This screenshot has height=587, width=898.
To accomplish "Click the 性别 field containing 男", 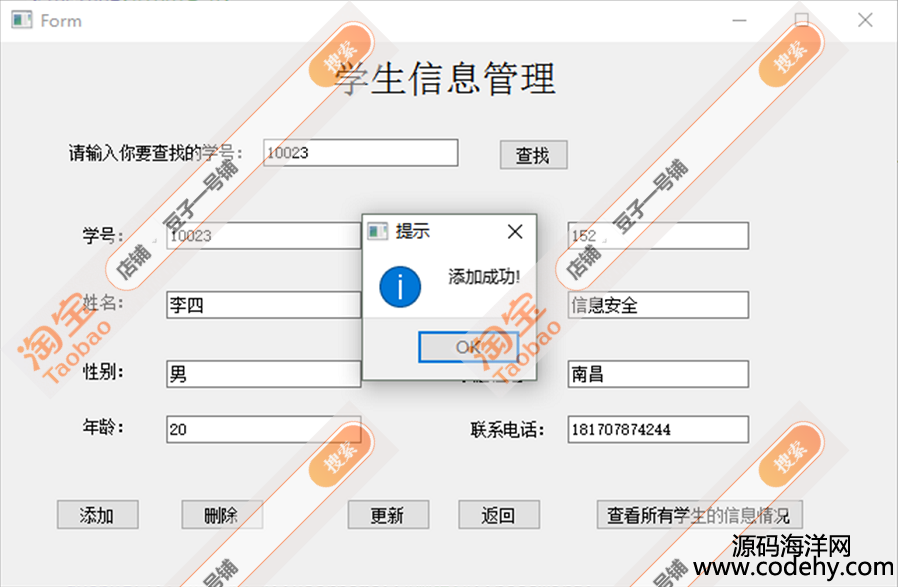I will [262, 374].
